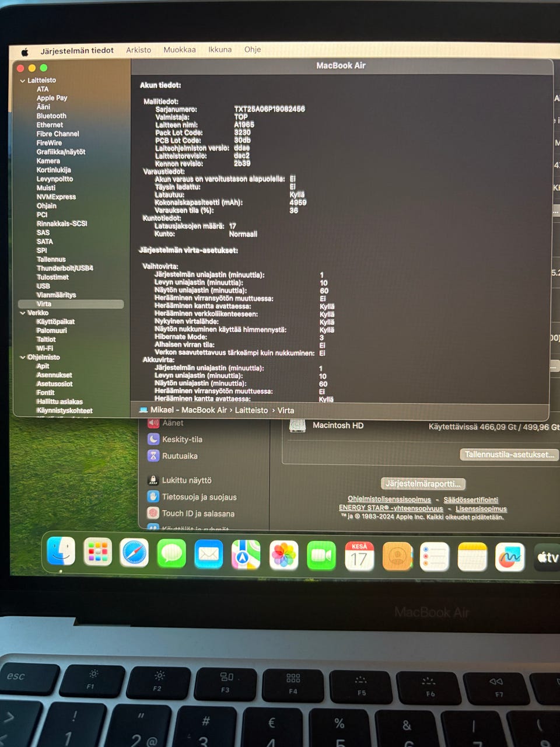The image size is (560, 747).
Task: Select Bluetooth in the hardware list
Action: tap(51, 116)
